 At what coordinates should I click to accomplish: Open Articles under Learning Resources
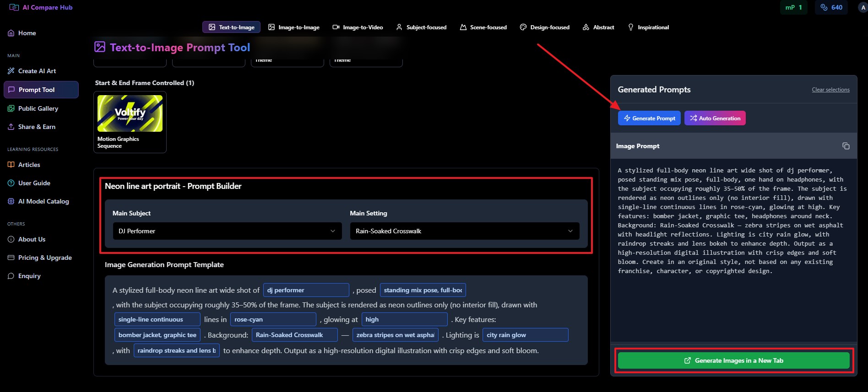click(x=41, y=165)
